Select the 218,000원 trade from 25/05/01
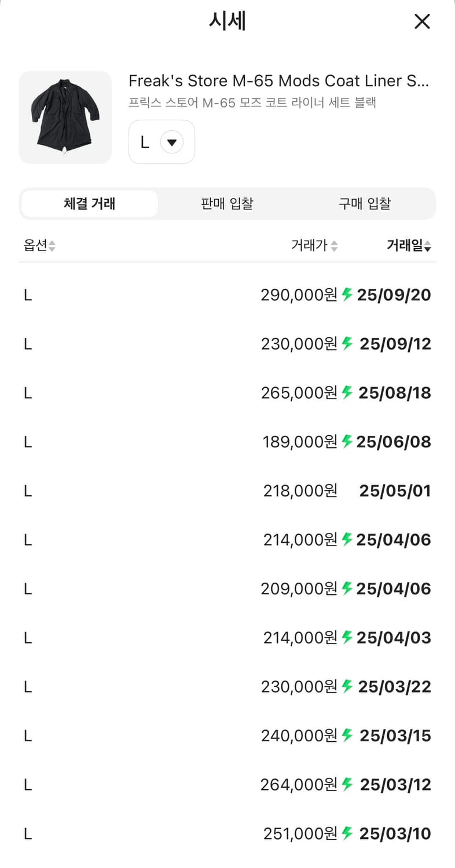The width and height of the screenshot is (455, 868). (300, 491)
